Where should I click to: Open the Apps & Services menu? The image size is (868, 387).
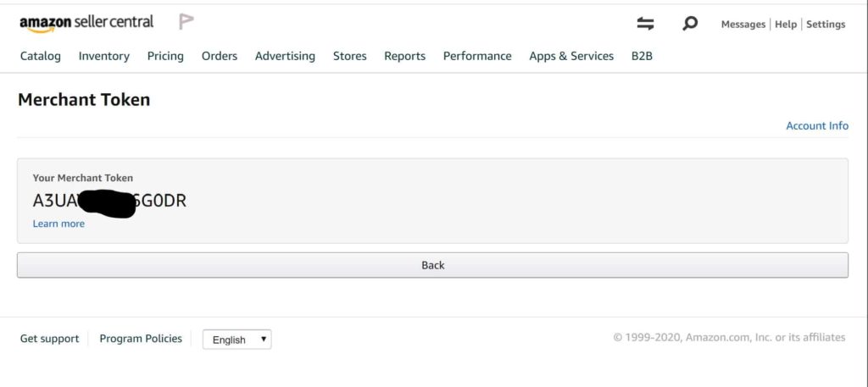coord(571,56)
